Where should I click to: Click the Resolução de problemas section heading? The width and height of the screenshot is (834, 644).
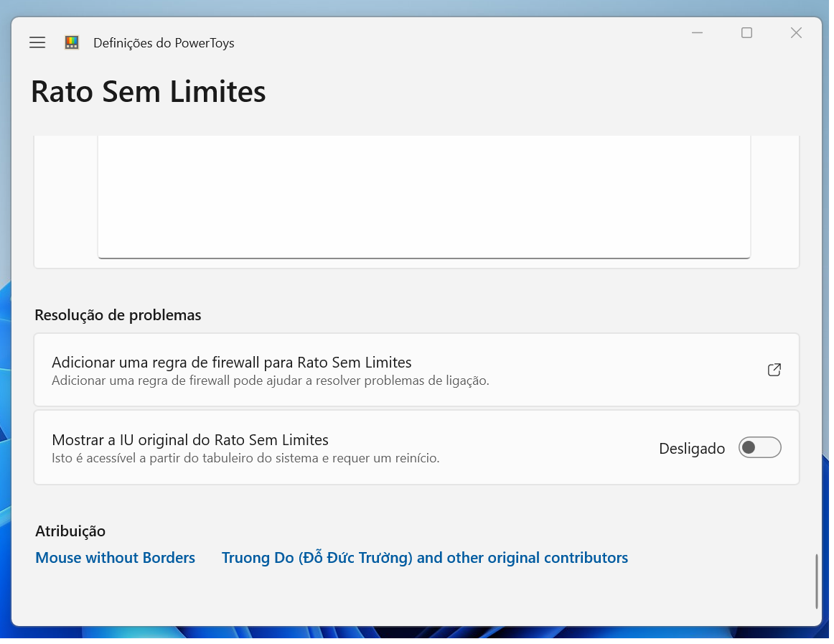point(118,315)
